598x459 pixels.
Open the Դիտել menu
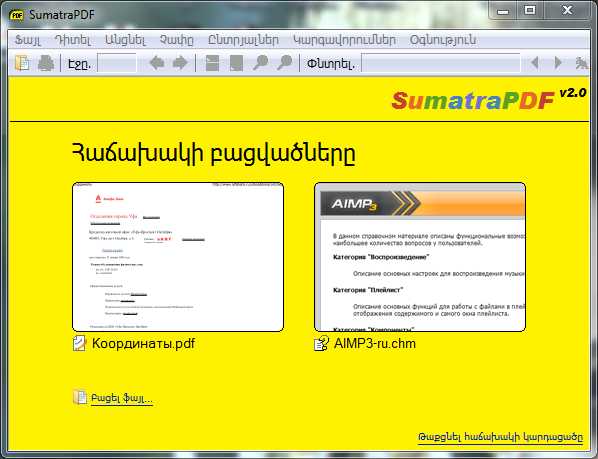(73, 40)
